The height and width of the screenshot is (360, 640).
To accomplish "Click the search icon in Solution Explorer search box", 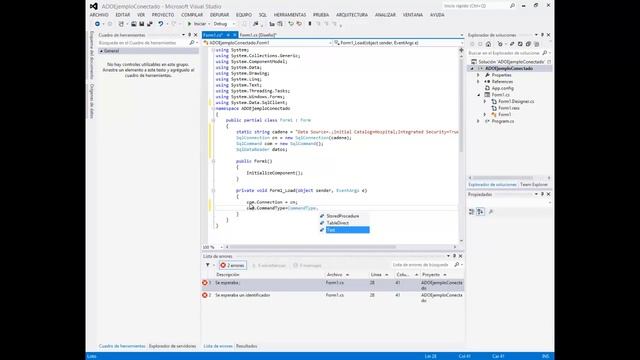I will [544, 53].
